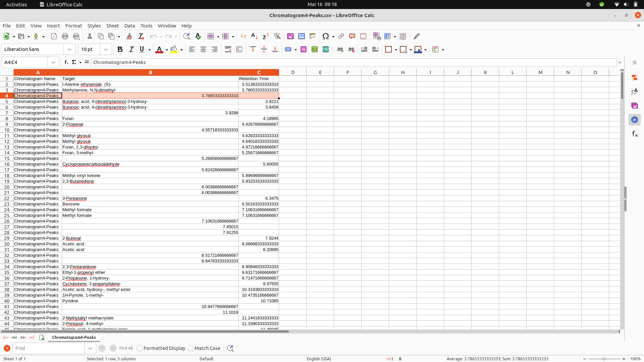This screenshot has width=644, height=362.
Task: Enable the Match Case checkbox
Action: pyautogui.click(x=190, y=348)
